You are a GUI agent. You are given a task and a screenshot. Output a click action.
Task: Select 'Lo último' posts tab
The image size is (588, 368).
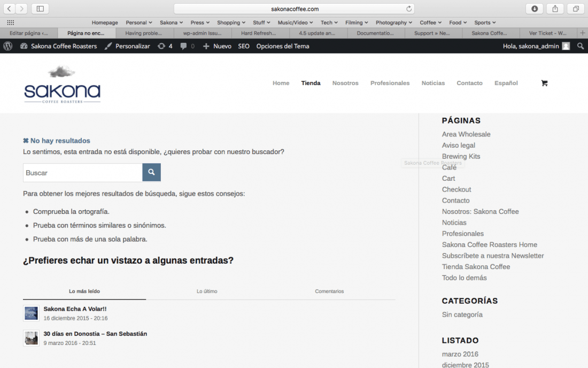[207, 291]
